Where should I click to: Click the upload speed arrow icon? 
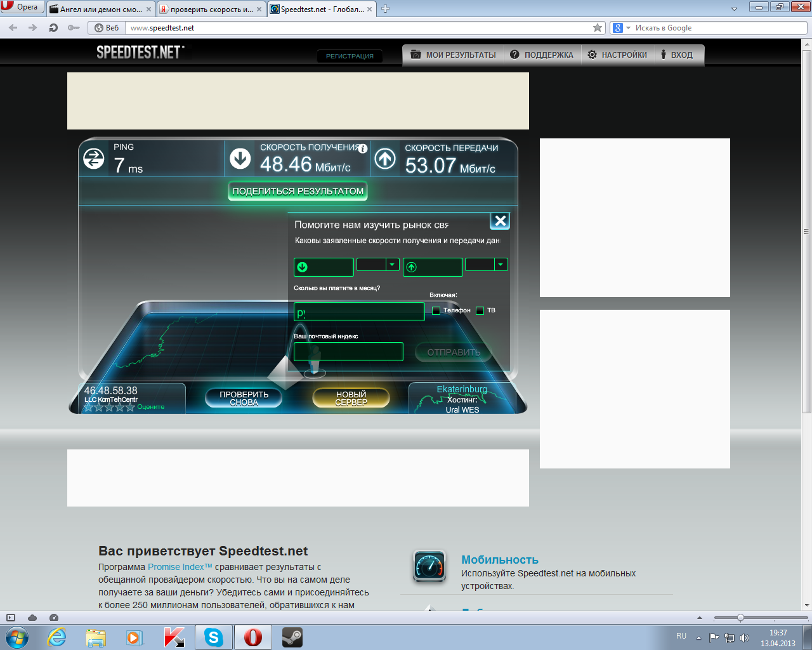point(385,159)
